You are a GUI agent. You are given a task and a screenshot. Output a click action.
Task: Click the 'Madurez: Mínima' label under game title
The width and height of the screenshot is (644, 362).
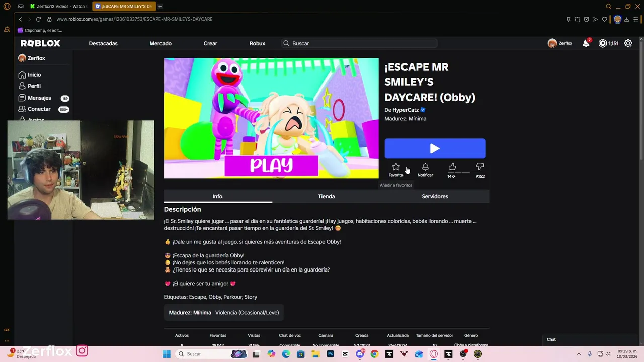tap(405, 119)
